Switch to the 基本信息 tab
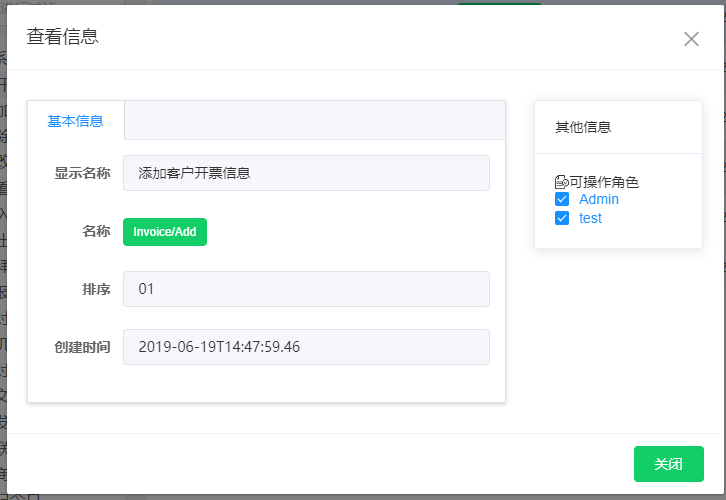 point(75,121)
